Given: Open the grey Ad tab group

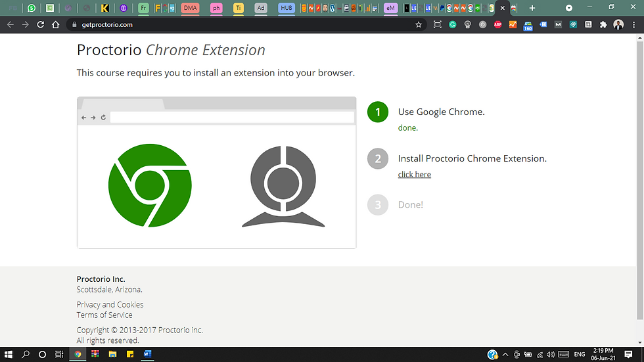Looking at the screenshot, I should 261,8.
